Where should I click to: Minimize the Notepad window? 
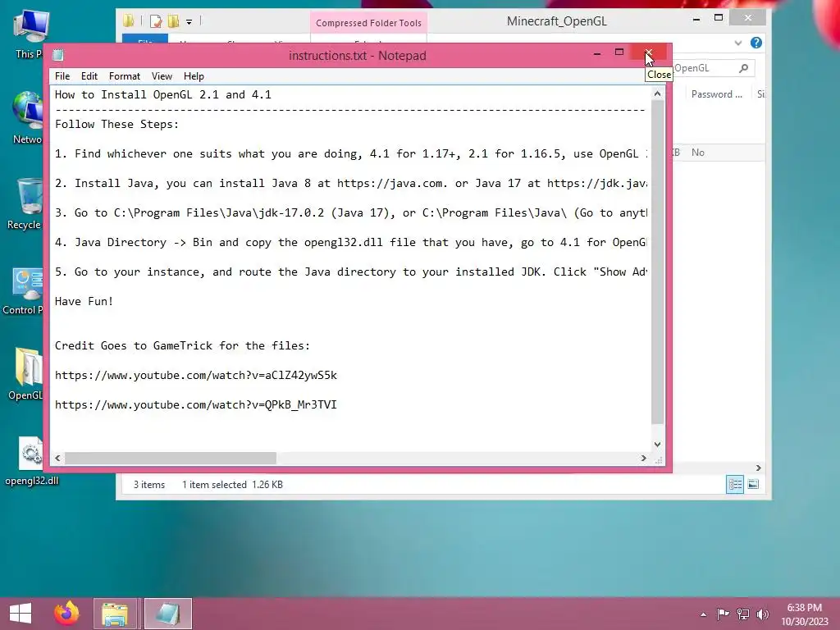[597, 52]
